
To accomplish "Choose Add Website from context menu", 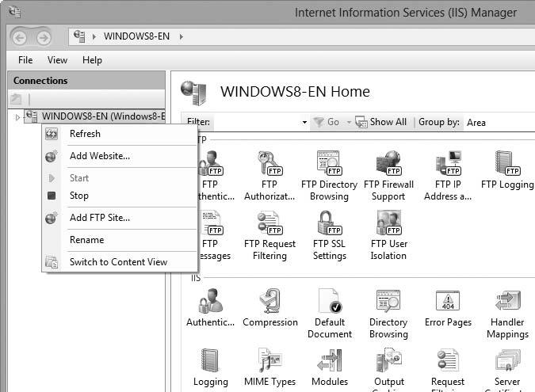I will tap(120, 156).
